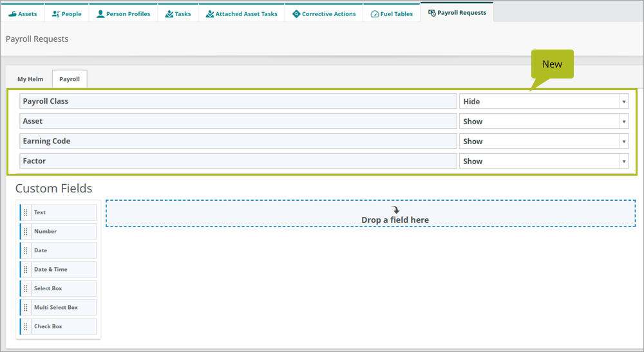The image size is (644, 352).
Task: Click the Drop a field here zone
Action: pos(370,214)
